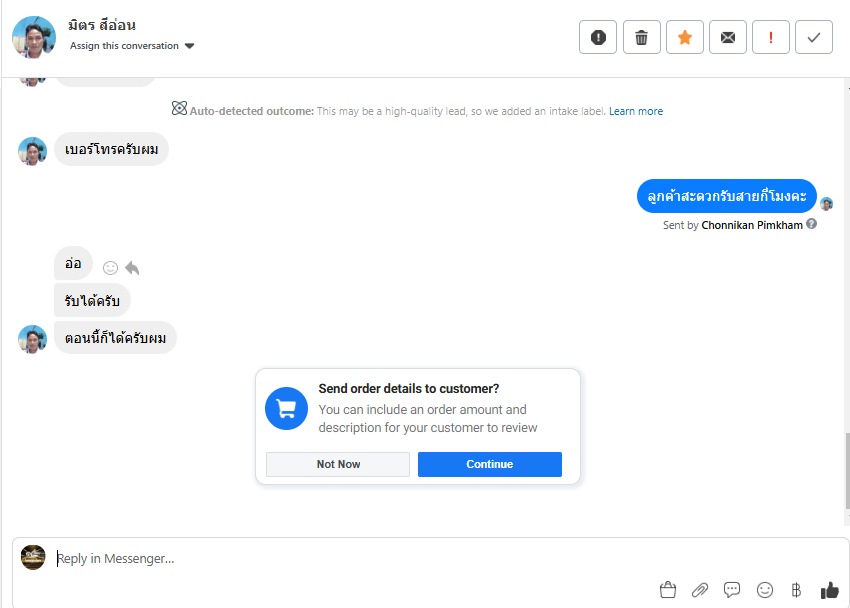Click the "Learn more" link
Screen dimensions: 850x608
point(636,111)
